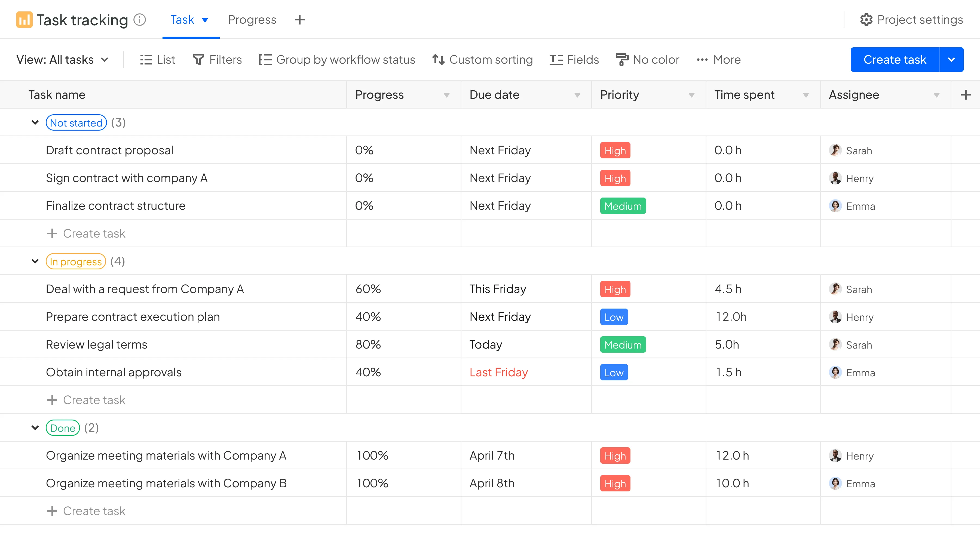Click the info icon beside Task tracking
The height and width of the screenshot is (551, 980).
140,19
